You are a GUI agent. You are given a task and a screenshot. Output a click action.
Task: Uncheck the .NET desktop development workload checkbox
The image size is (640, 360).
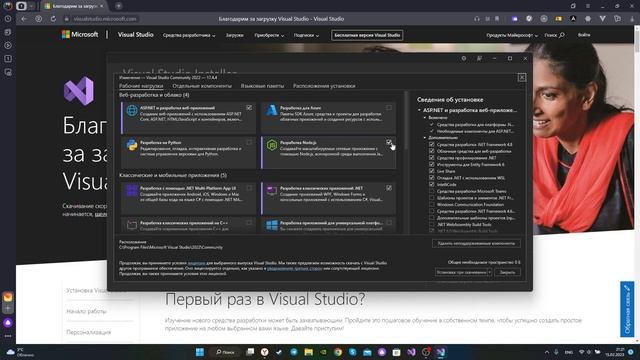pyautogui.click(x=389, y=188)
